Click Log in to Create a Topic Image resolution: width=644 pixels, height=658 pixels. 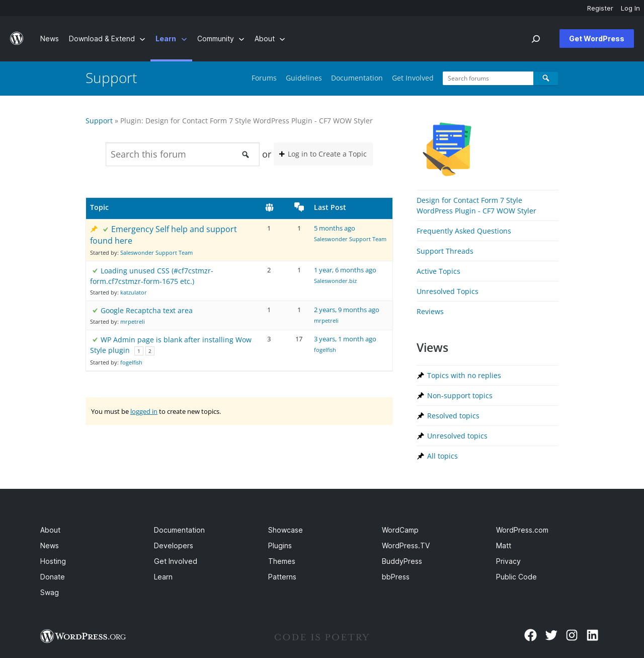point(323,154)
